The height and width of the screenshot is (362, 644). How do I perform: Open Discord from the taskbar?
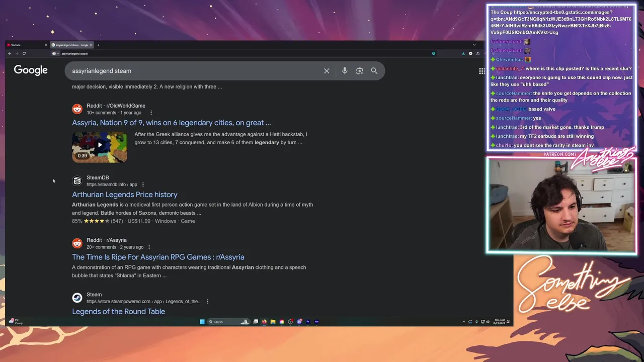point(299,322)
